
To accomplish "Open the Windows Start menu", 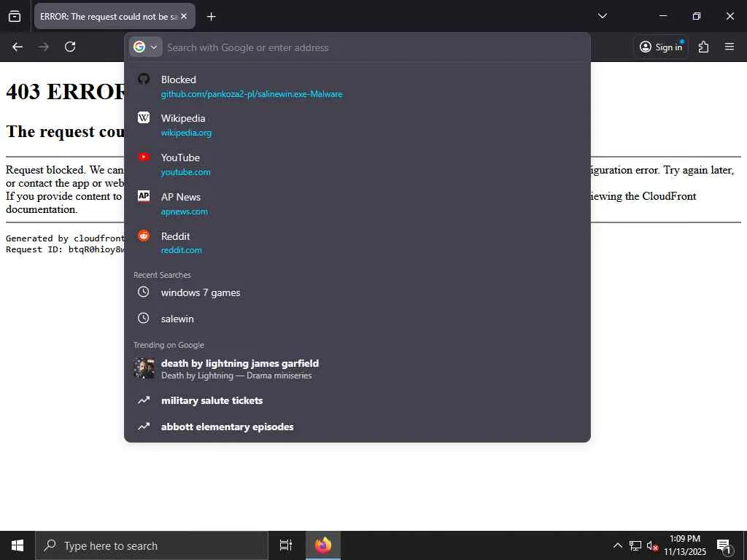I will tap(18, 545).
